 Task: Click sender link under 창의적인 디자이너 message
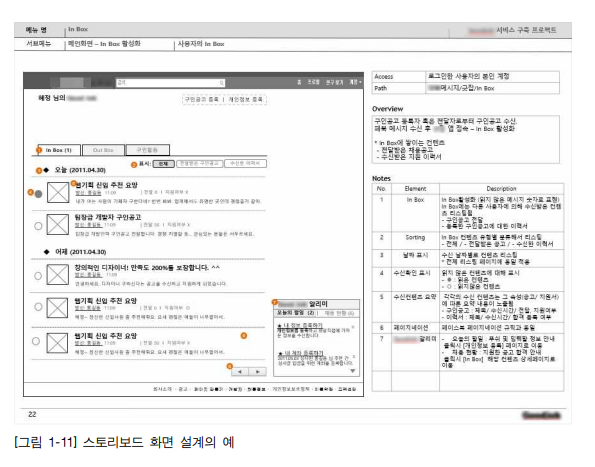[x=88, y=275]
